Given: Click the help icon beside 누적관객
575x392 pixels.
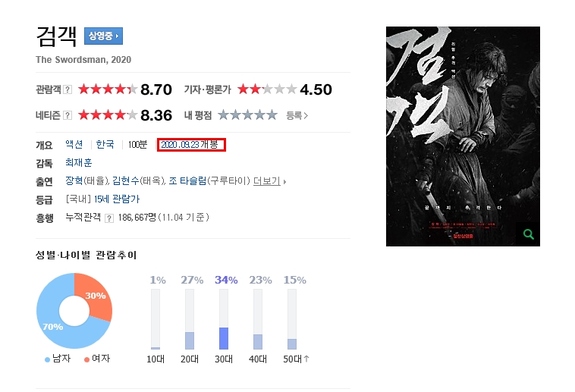Looking at the screenshot, I should pyautogui.click(x=109, y=218).
